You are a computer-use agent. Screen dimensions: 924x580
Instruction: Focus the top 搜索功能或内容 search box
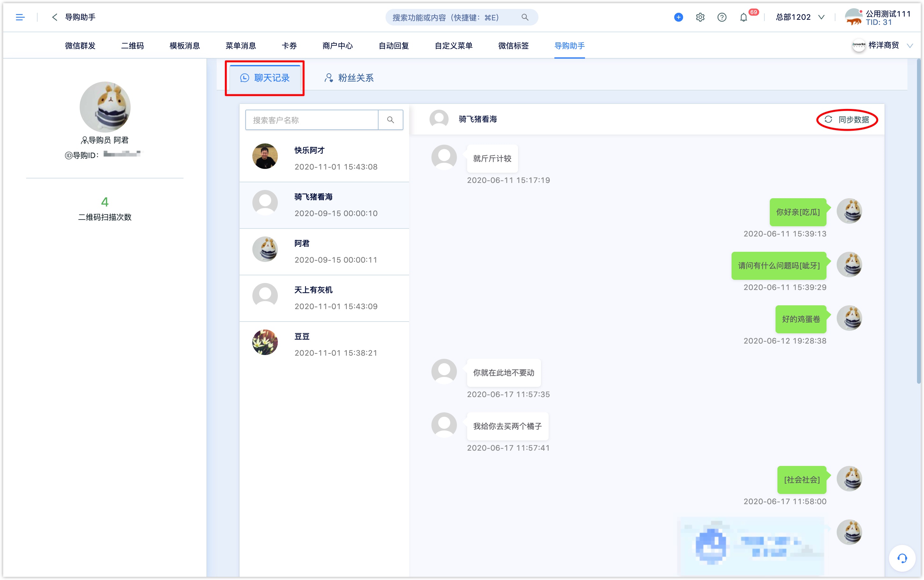[x=461, y=17]
